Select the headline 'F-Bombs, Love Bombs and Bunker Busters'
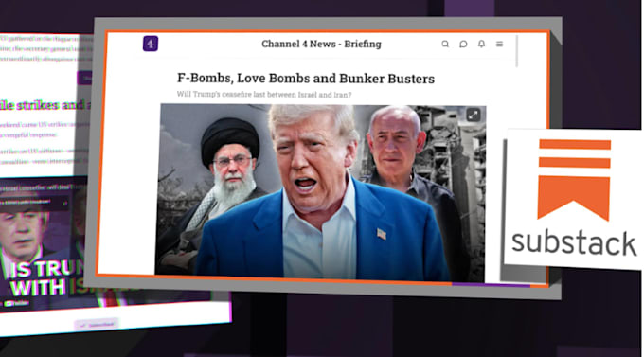The height and width of the screenshot is (357, 644). pos(306,78)
